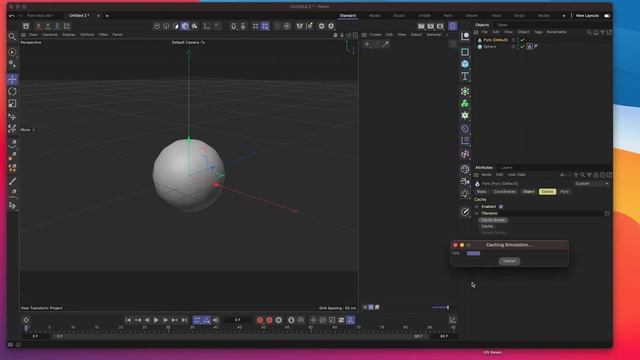Switch to the Model layout tab
Screen dimensions: 640x360
point(374,16)
